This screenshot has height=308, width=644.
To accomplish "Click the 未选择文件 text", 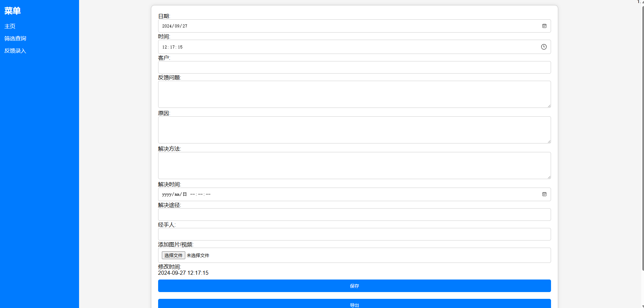I will pos(198,255).
